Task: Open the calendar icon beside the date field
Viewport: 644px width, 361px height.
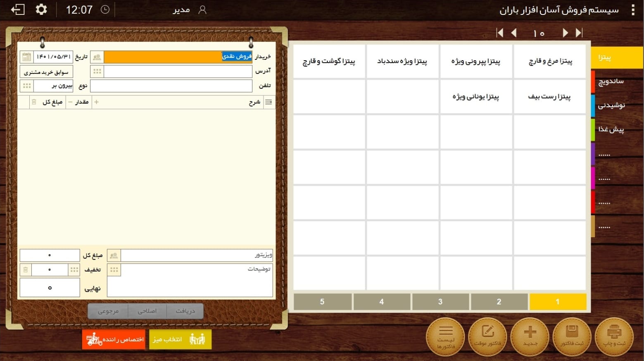Action: coord(26,57)
